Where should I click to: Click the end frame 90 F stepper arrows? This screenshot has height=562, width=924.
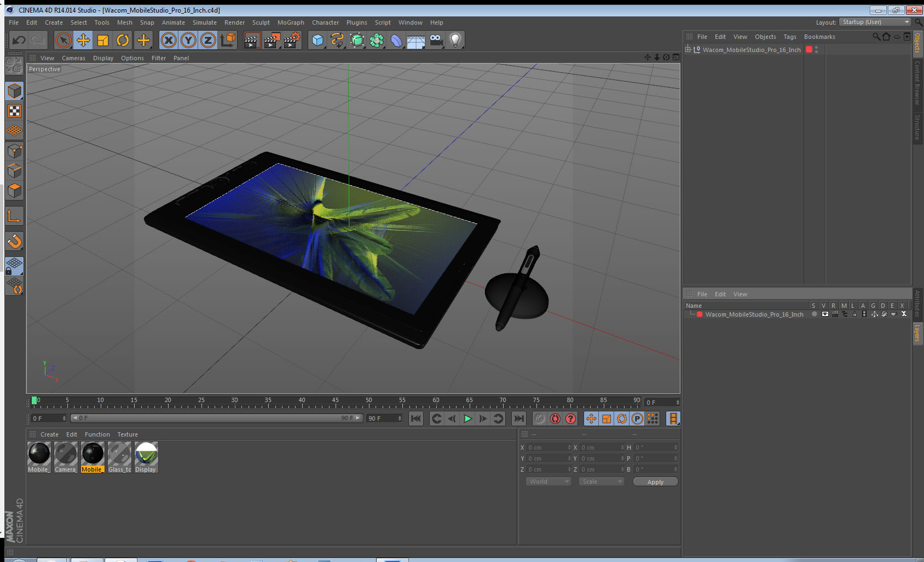click(x=400, y=418)
